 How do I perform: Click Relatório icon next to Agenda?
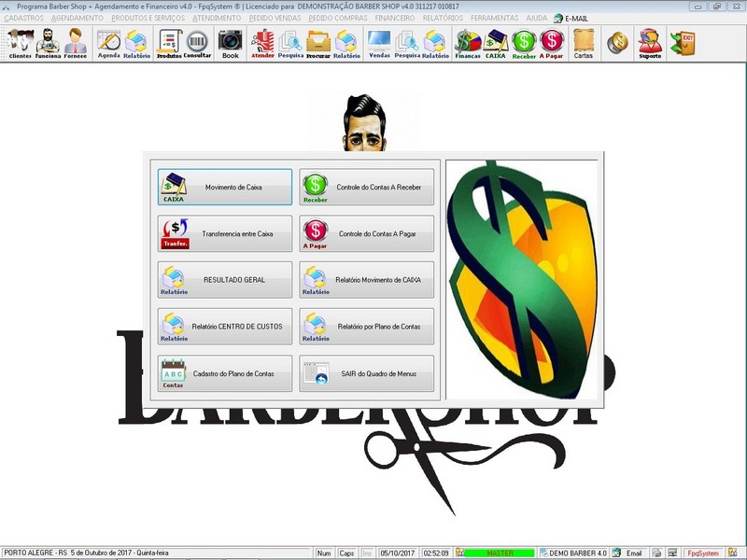tap(136, 44)
